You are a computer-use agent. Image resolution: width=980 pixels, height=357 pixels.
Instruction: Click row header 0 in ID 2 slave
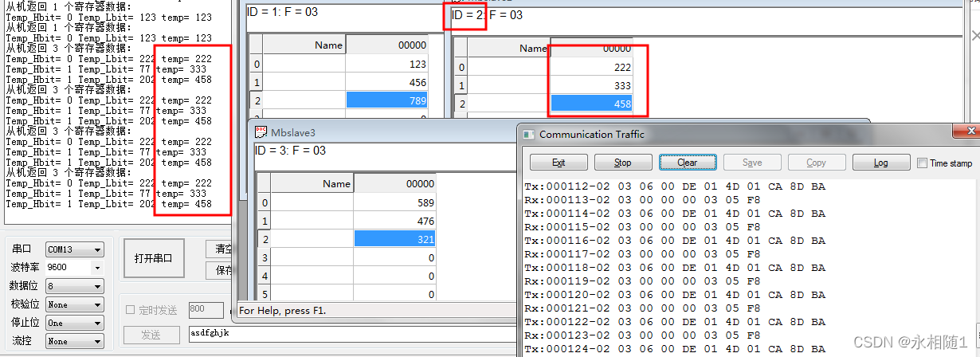pos(461,67)
